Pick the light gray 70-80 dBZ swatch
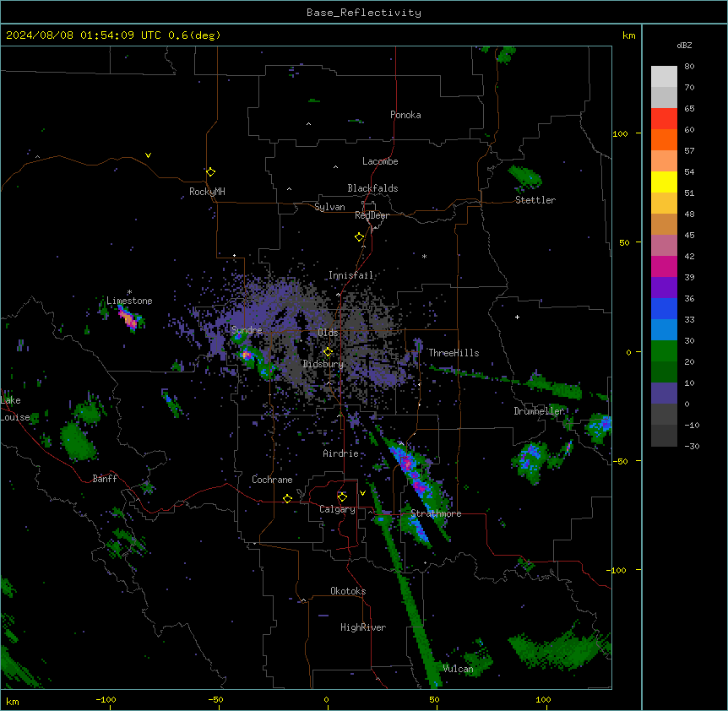 [x=664, y=76]
